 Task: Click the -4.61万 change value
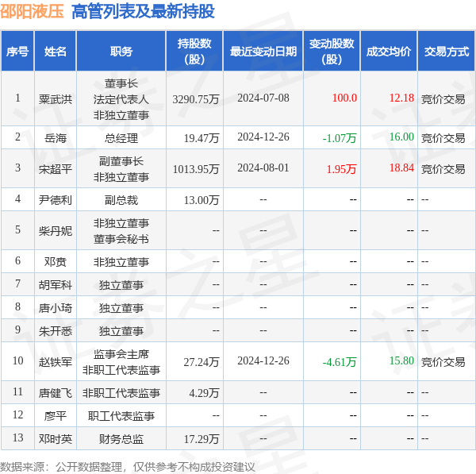pyautogui.click(x=340, y=362)
